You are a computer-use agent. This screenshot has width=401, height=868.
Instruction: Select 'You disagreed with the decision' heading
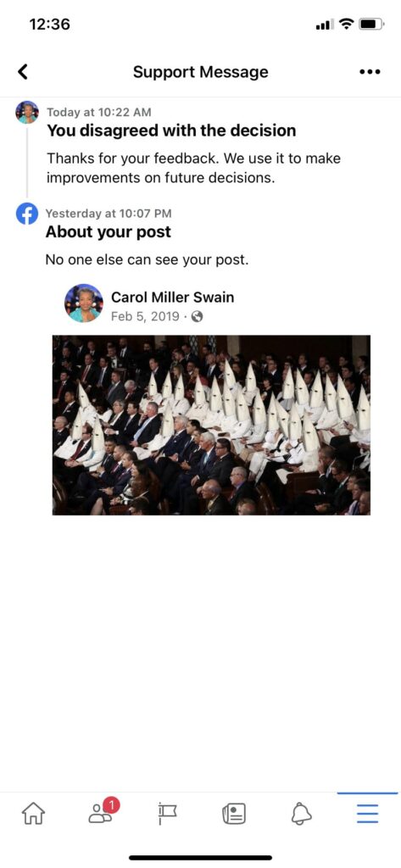(x=171, y=131)
